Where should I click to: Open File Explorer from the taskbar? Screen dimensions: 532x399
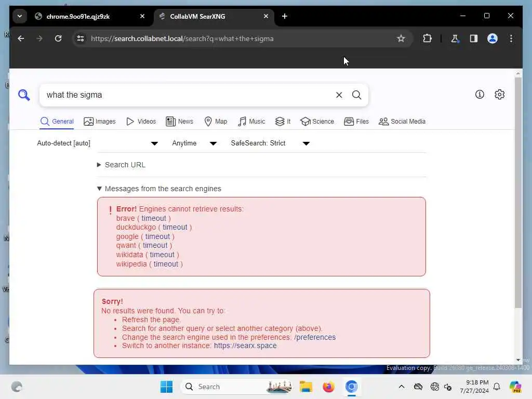[305, 387]
